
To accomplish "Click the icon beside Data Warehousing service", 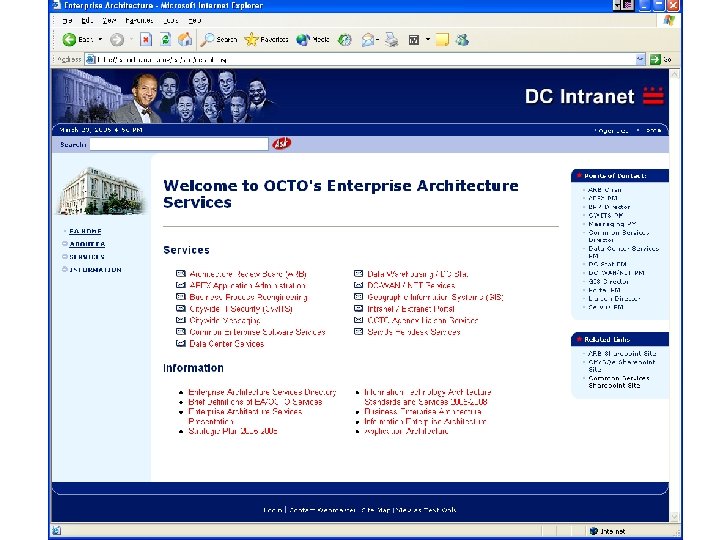I will 359,274.
